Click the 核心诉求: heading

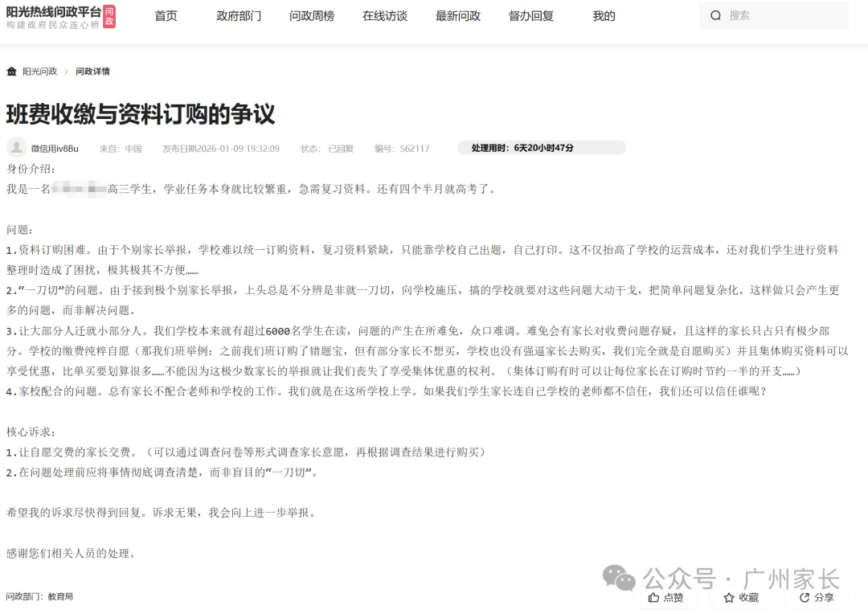click(x=31, y=432)
